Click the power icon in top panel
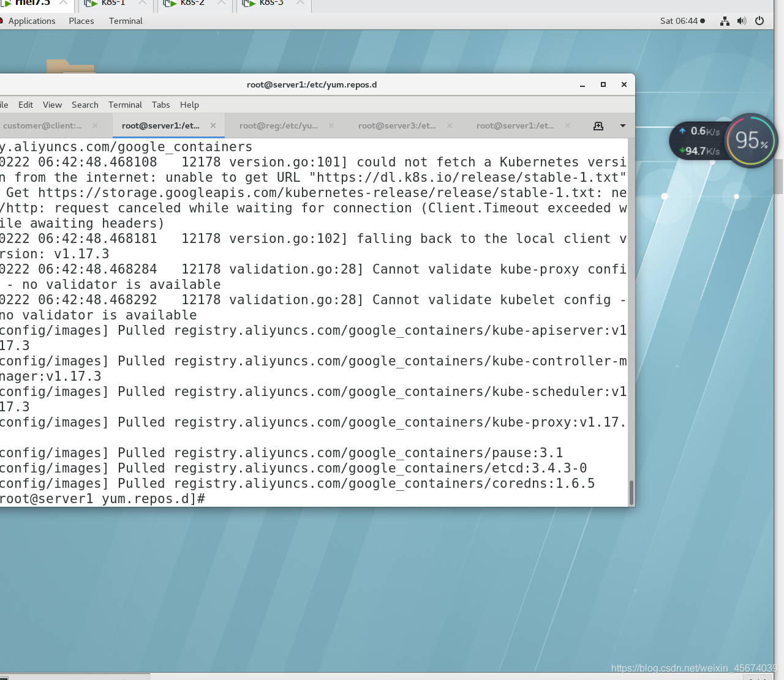 (759, 21)
